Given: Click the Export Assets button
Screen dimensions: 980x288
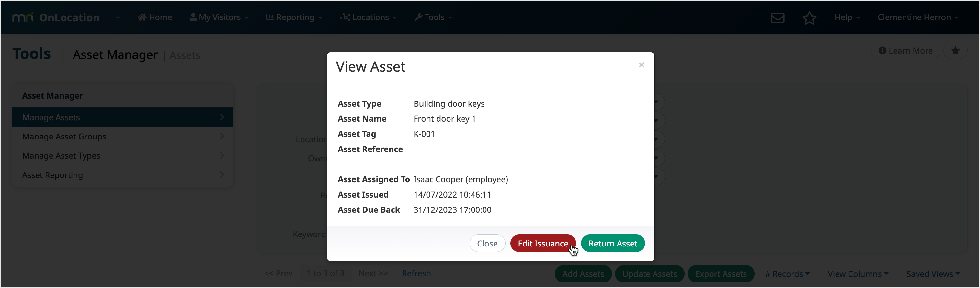Looking at the screenshot, I should (x=721, y=274).
